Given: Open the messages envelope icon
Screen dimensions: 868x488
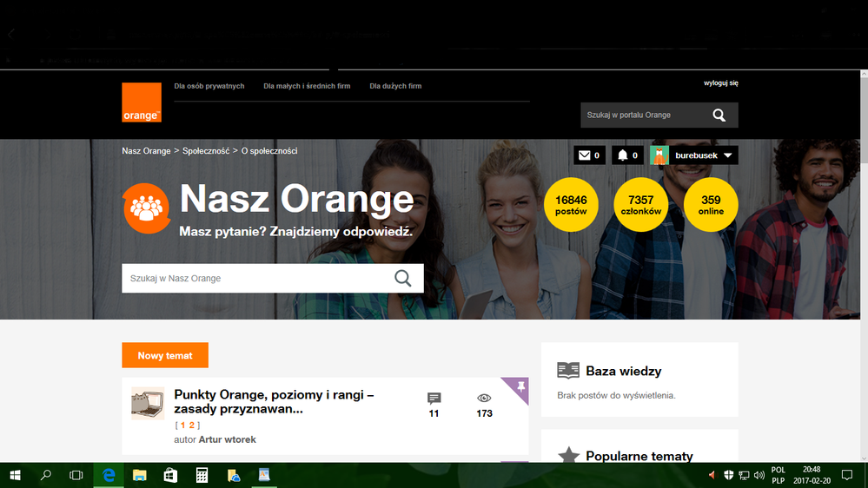Looking at the screenshot, I should (584, 155).
